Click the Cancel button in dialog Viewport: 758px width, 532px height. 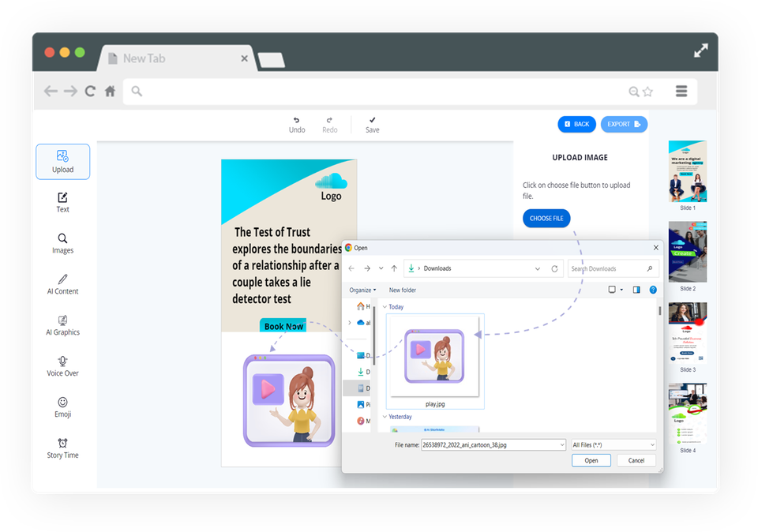pyautogui.click(x=636, y=460)
